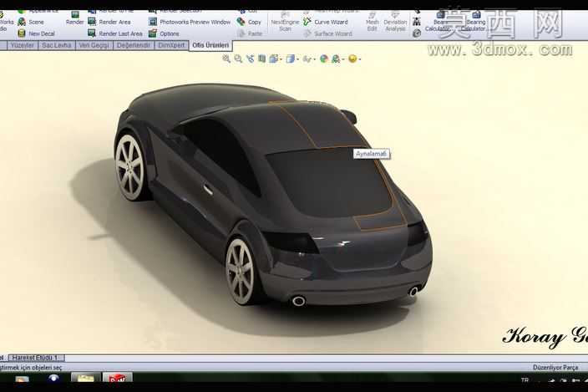
Task: Click the left exhaust pipe on the car
Action: tap(299, 300)
